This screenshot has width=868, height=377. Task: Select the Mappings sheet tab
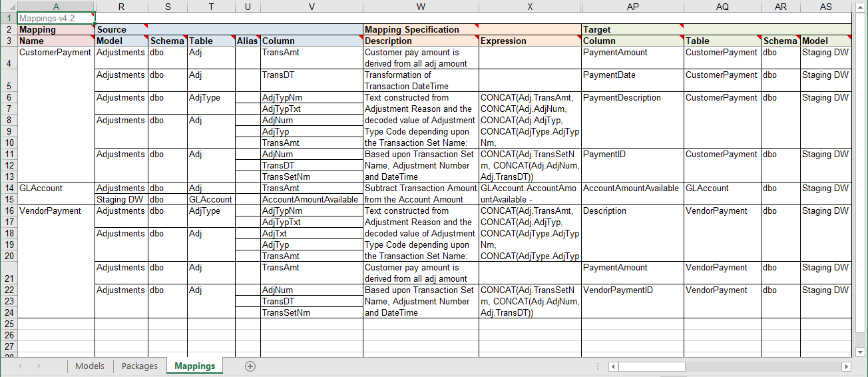click(x=194, y=366)
